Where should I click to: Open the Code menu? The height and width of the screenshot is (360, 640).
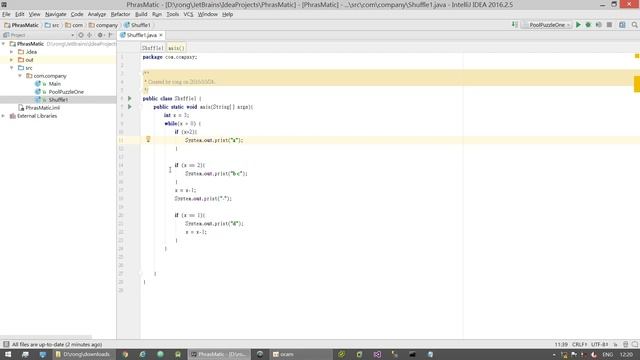click(77, 14)
